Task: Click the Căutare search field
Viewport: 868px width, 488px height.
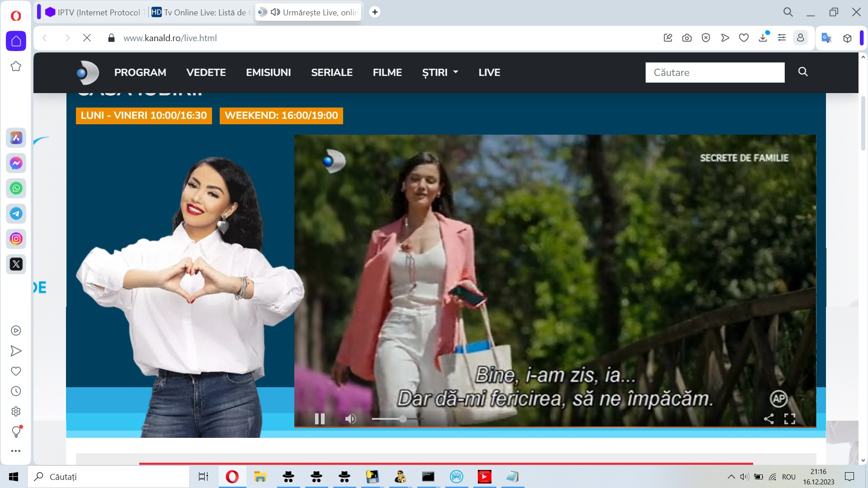Action: tap(715, 72)
